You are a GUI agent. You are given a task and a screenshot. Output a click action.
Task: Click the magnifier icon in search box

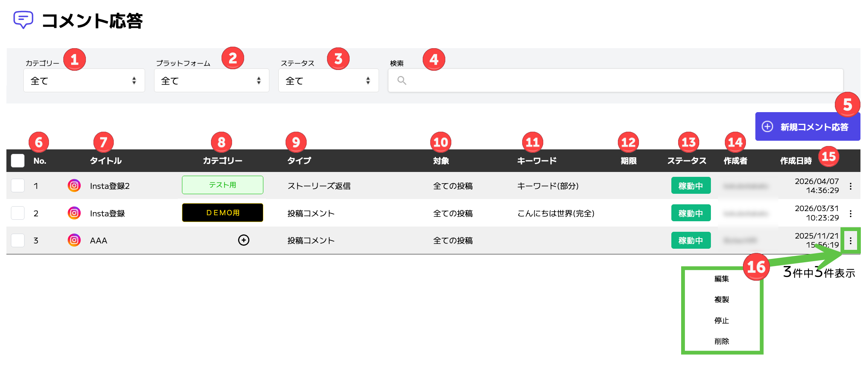click(x=402, y=80)
